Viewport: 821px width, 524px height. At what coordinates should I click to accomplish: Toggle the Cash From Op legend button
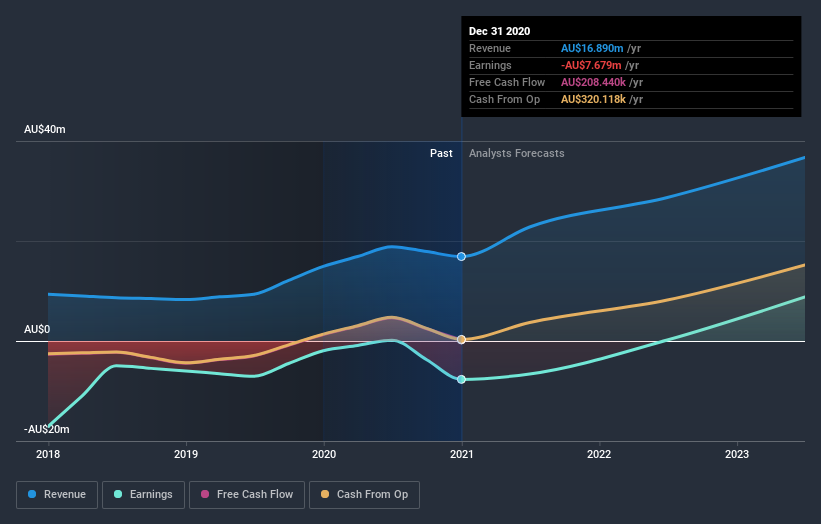click(364, 495)
